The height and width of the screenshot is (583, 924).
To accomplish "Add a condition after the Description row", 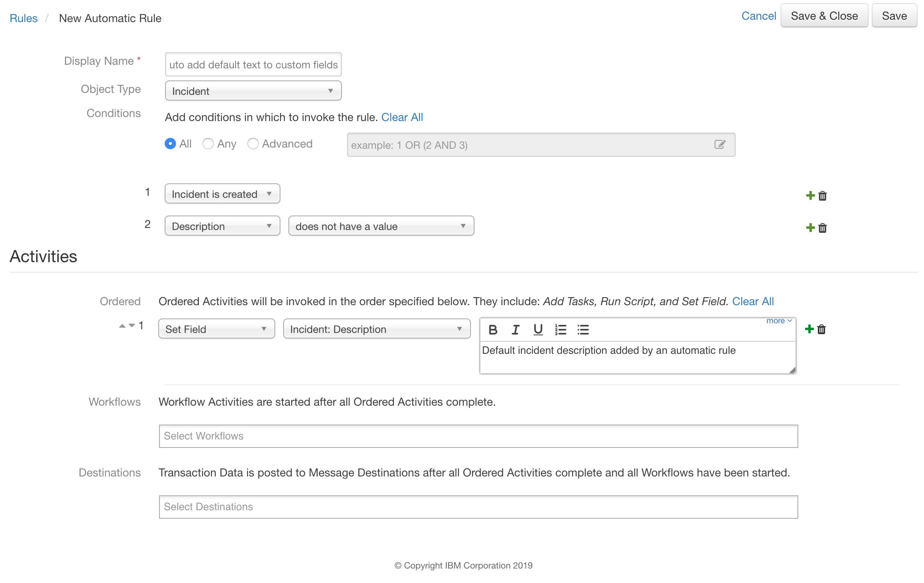I will (x=810, y=228).
